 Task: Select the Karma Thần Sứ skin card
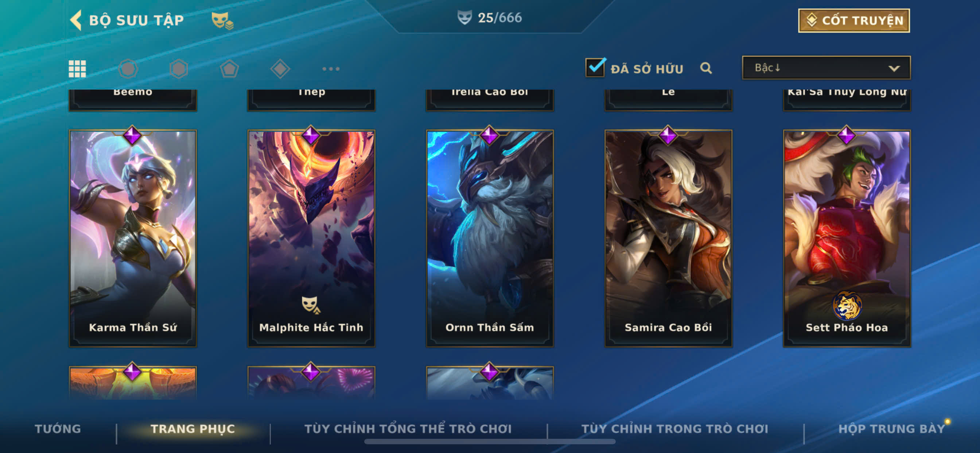133,238
